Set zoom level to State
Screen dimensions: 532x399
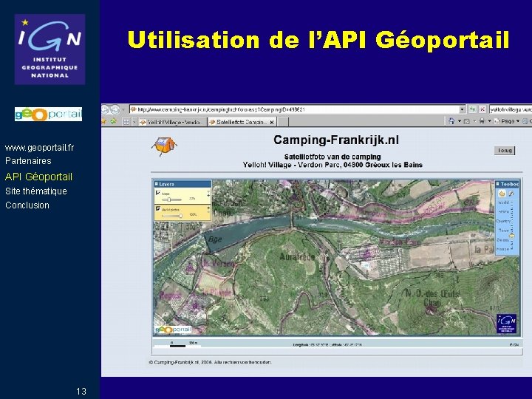pyautogui.click(x=503, y=211)
